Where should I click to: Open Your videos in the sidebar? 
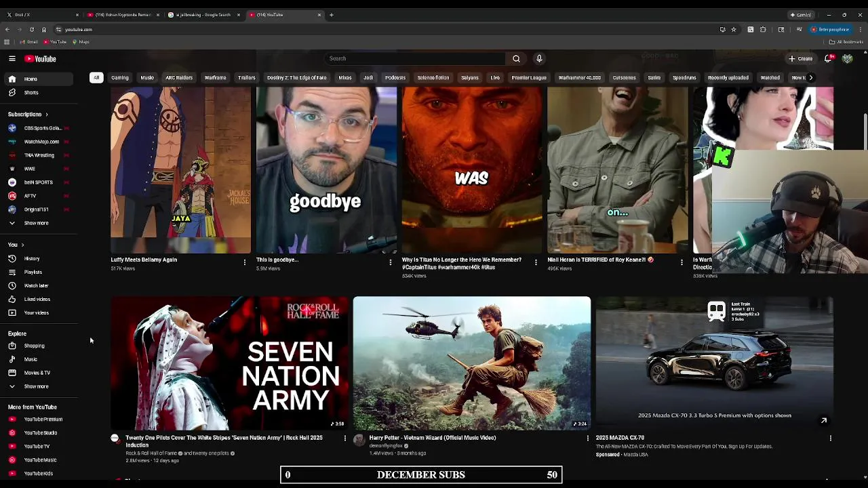pos(36,312)
